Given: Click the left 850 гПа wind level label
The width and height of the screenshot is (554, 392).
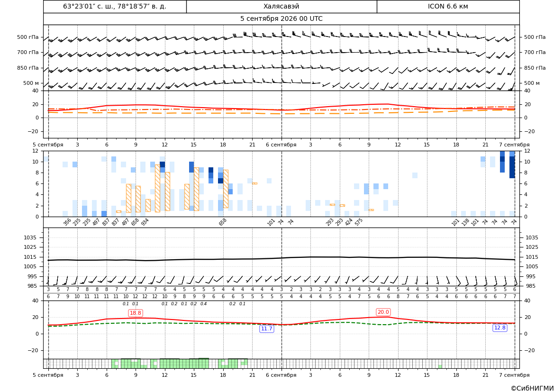Looking at the screenshot, I should [27, 68].
